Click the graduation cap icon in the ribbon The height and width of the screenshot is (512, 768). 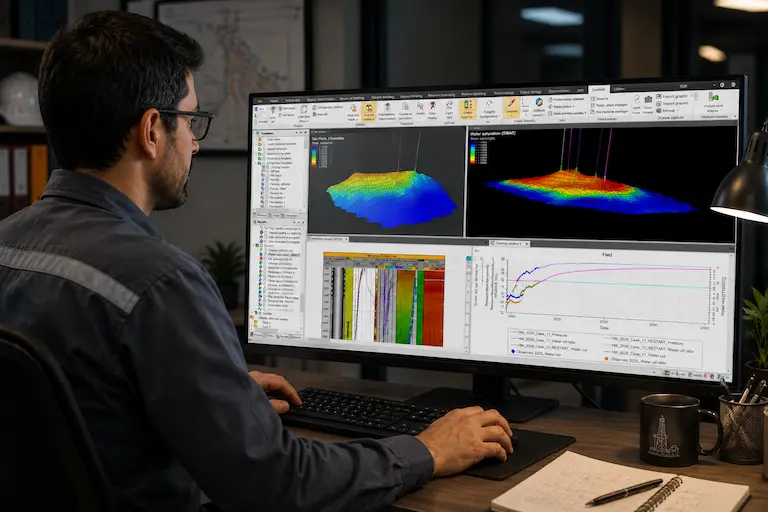(387, 107)
